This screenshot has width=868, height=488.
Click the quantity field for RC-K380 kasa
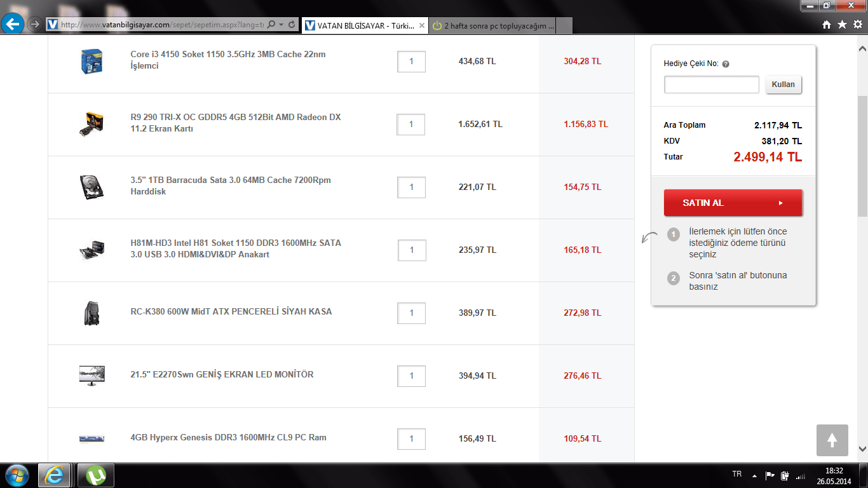[412, 313]
